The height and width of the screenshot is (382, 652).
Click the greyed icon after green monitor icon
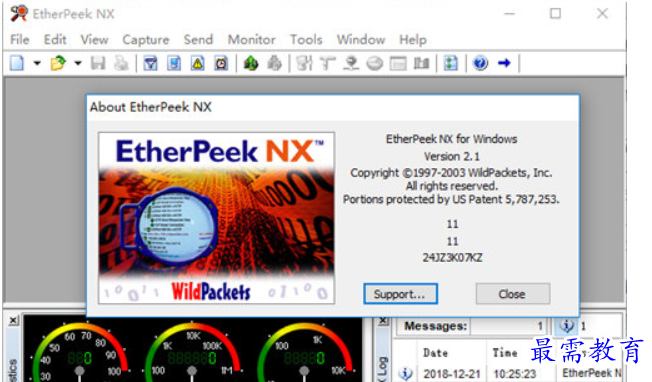pos(274,63)
